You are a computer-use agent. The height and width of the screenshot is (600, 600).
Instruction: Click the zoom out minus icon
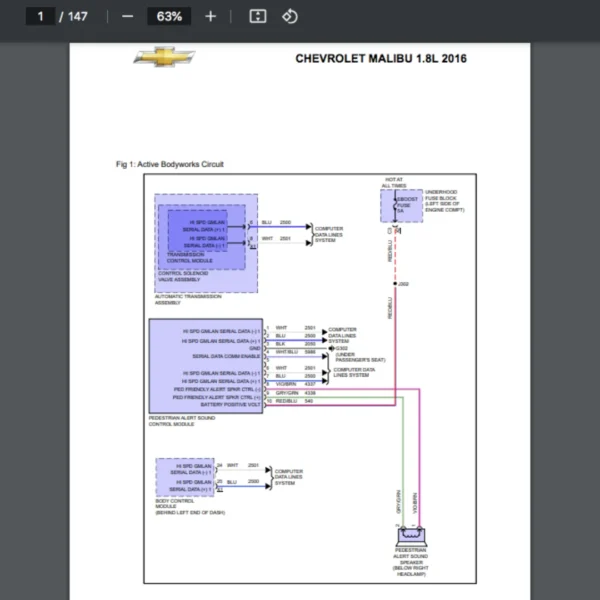pos(127,16)
